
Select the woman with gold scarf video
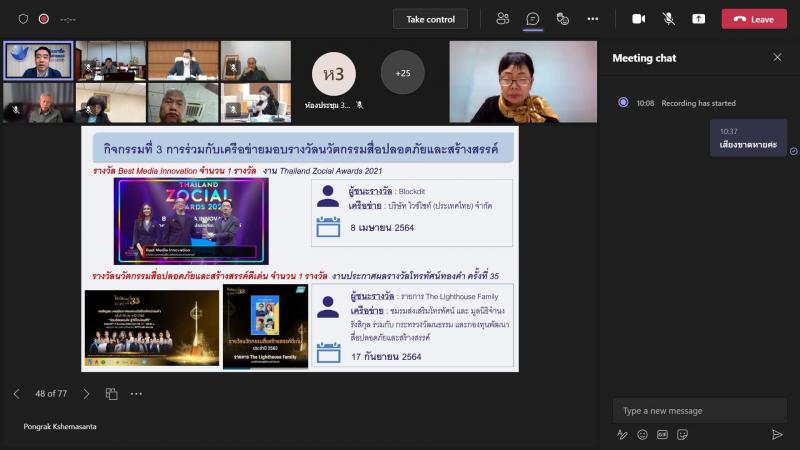[x=523, y=82]
